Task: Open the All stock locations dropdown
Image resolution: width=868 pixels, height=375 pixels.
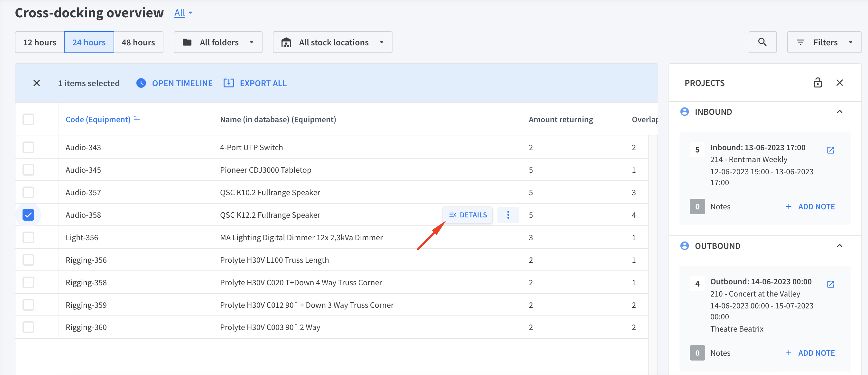Action: tap(332, 42)
